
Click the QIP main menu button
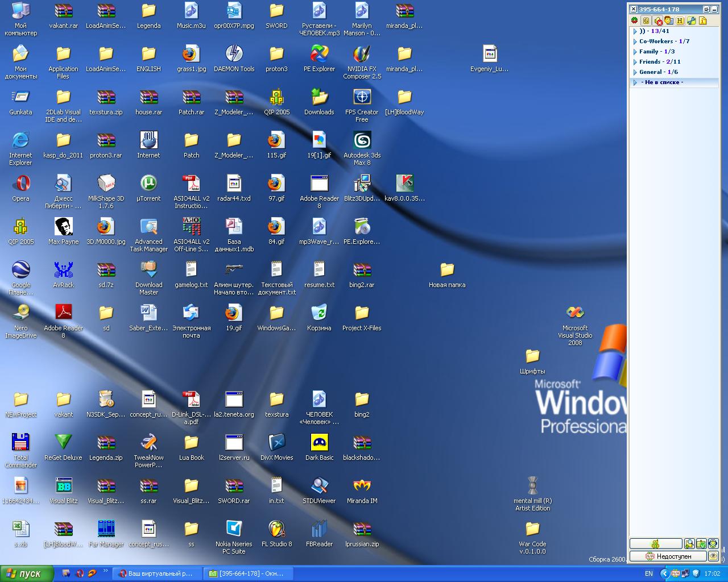655,544
